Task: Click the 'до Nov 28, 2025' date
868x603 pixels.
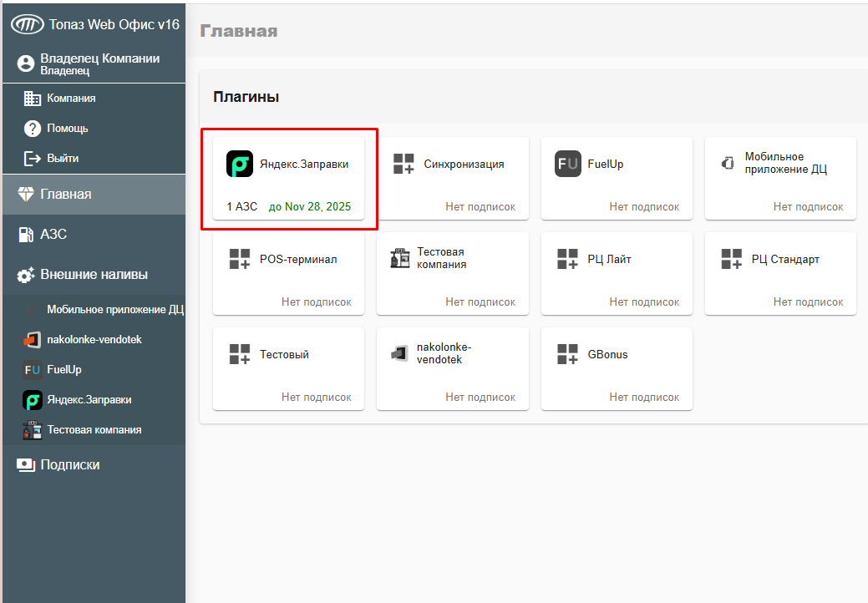Action: click(x=309, y=207)
